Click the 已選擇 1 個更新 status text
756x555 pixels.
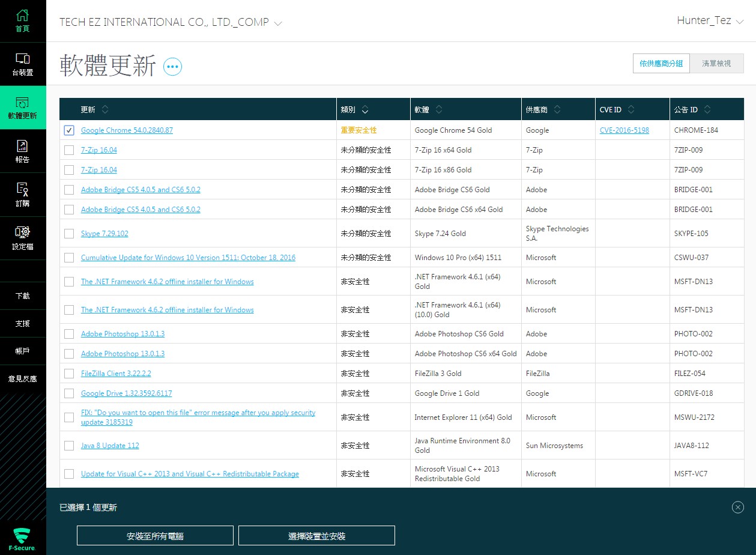(88, 508)
